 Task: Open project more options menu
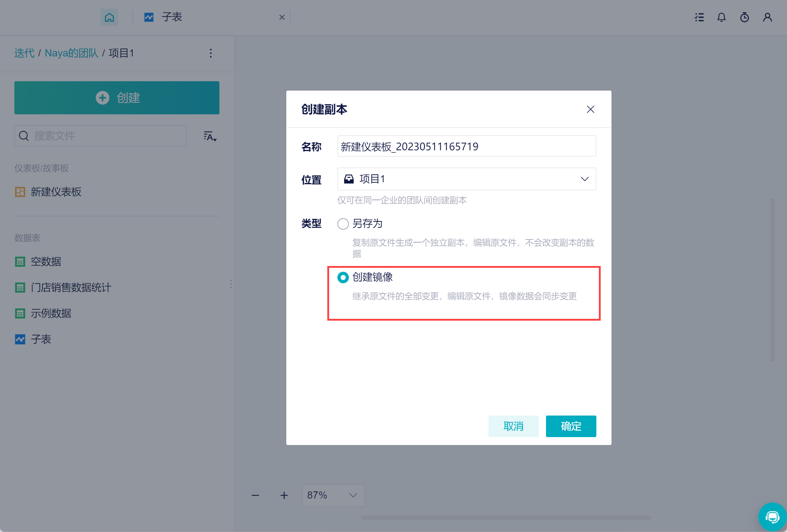click(x=211, y=53)
